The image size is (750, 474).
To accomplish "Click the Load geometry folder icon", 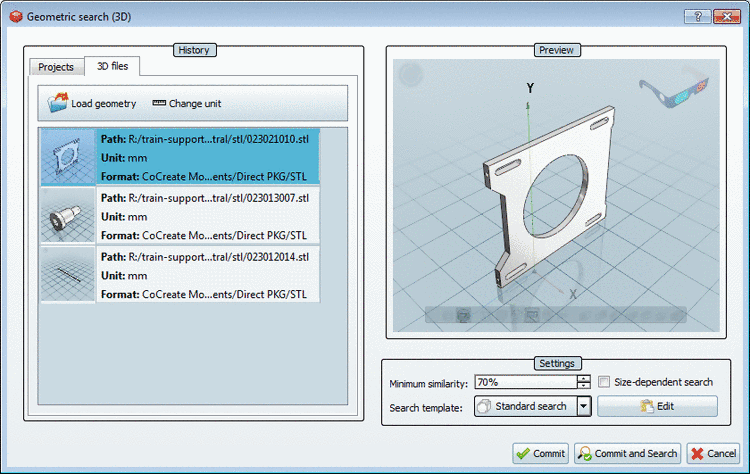I will (x=58, y=103).
